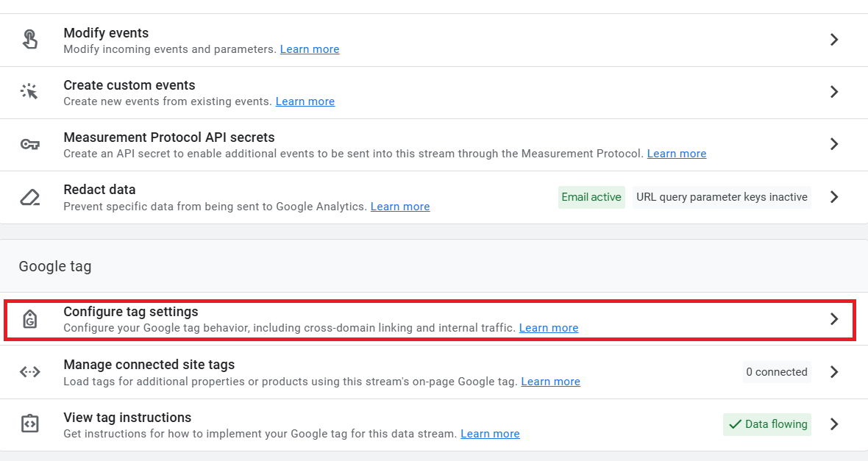
Task: Expand the Modify events row chevron
Action: pyautogui.click(x=834, y=39)
